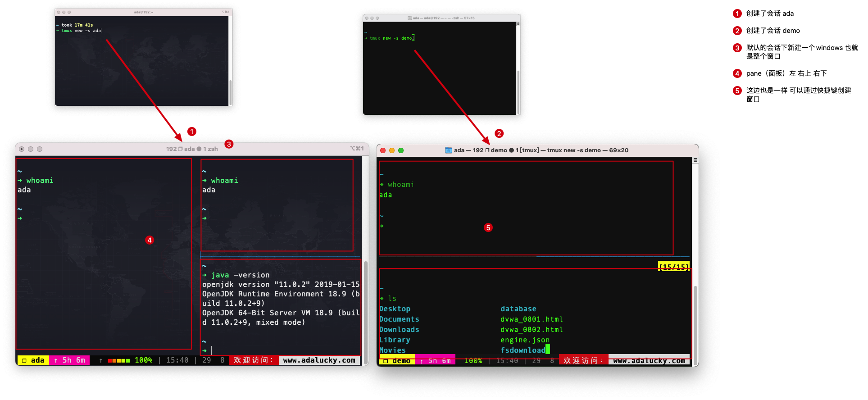The width and height of the screenshot is (868, 400).
Task: Click the yellow minimize button of demo window
Action: 392,150
